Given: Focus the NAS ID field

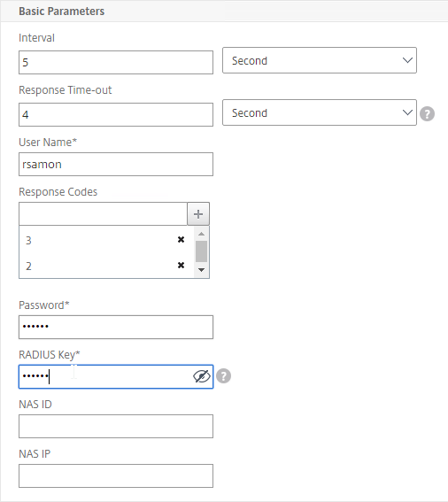Looking at the screenshot, I should pos(116,427).
